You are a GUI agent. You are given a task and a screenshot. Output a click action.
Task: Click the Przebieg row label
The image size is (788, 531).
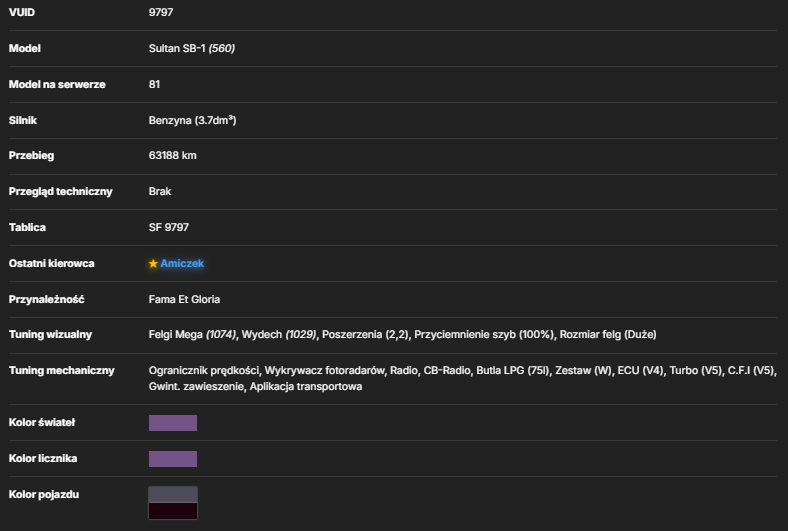point(31,155)
